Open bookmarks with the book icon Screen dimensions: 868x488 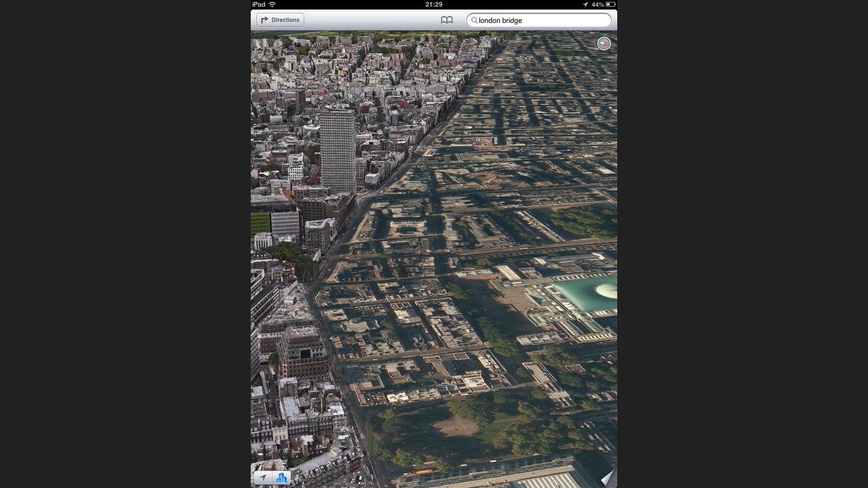click(x=446, y=19)
